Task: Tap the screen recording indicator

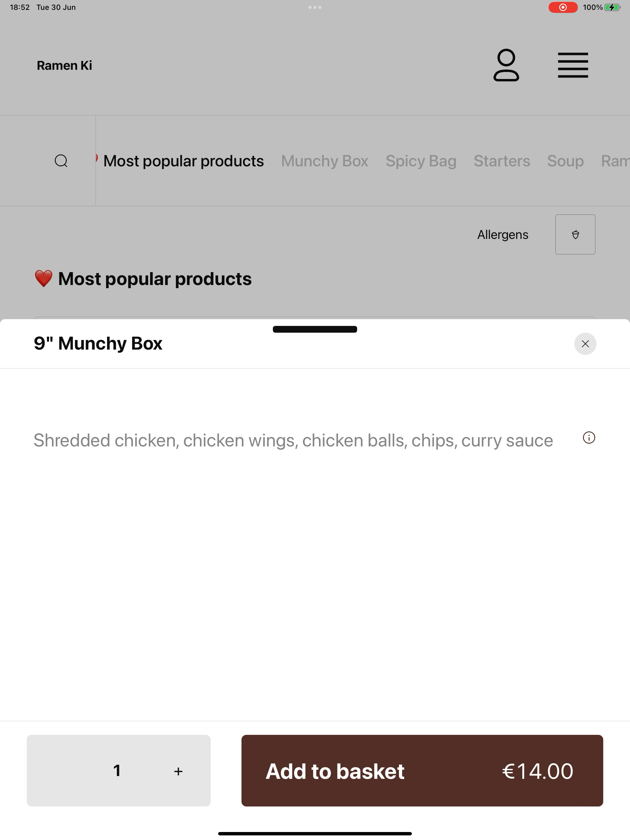Action: point(563,7)
